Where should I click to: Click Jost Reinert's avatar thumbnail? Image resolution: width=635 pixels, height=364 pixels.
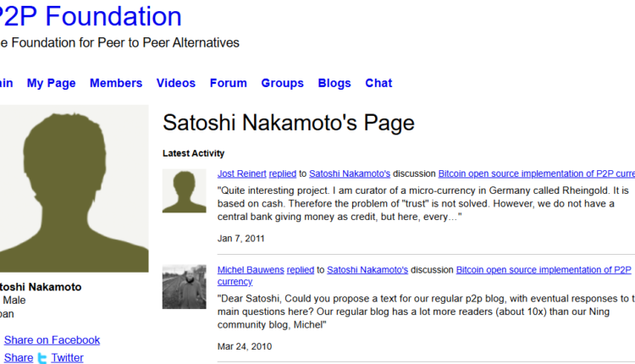click(x=184, y=190)
